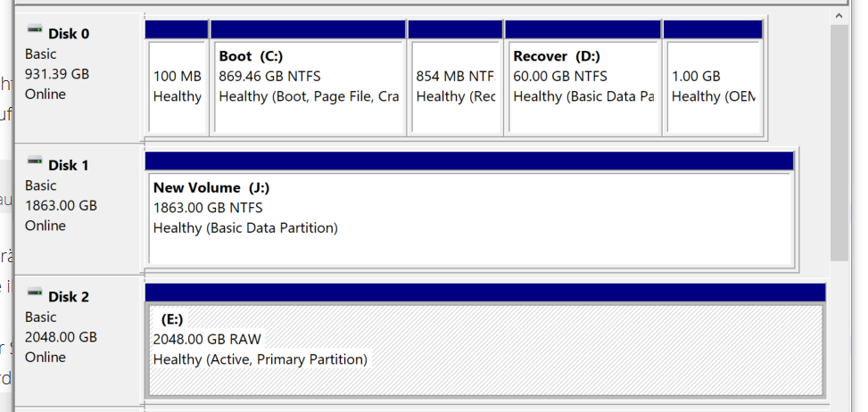The width and height of the screenshot is (868, 412).
Task: Click the Disk 0 drive icon
Action: click(x=35, y=32)
